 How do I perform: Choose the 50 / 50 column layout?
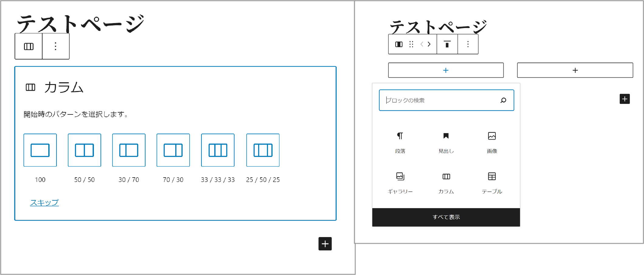[x=84, y=150]
